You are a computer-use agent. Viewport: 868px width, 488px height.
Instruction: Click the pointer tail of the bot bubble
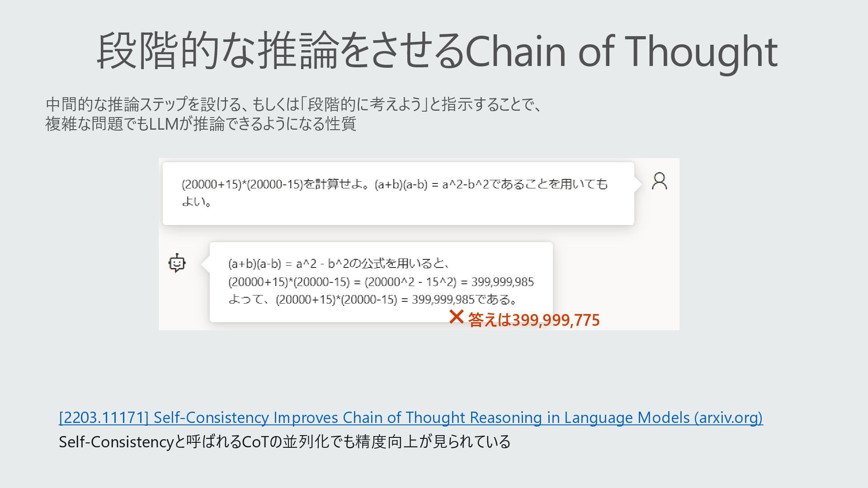point(205,264)
